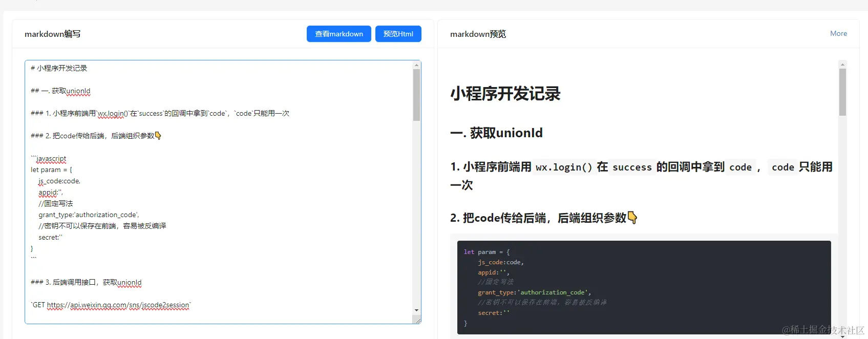
Task: Click the '### 1. 小程序前端用' editor line
Action: pos(160,113)
